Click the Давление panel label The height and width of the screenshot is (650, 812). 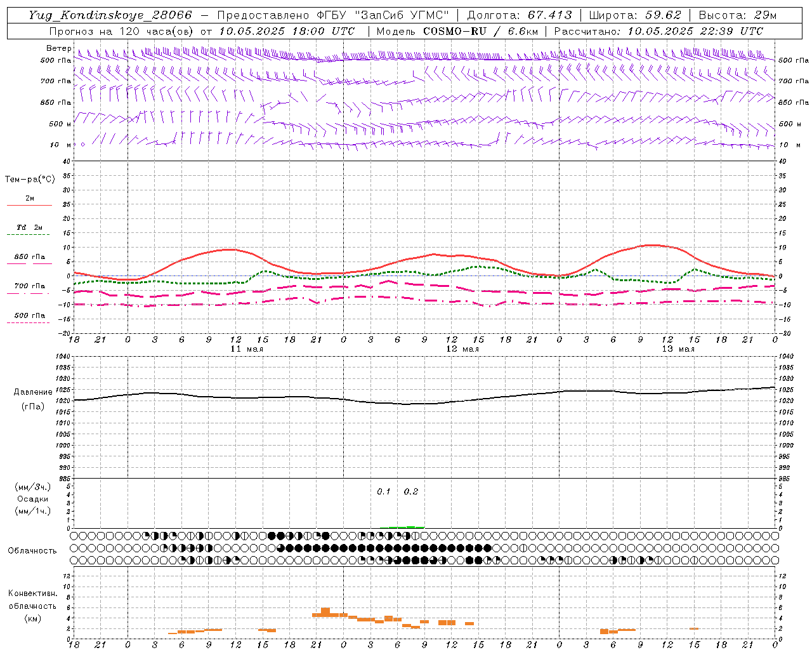tap(33, 392)
